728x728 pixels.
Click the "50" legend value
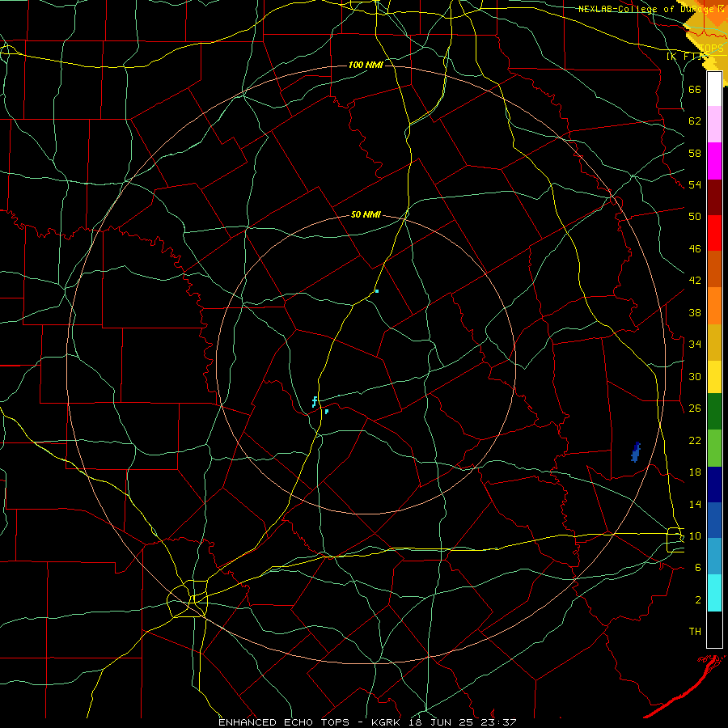(695, 217)
